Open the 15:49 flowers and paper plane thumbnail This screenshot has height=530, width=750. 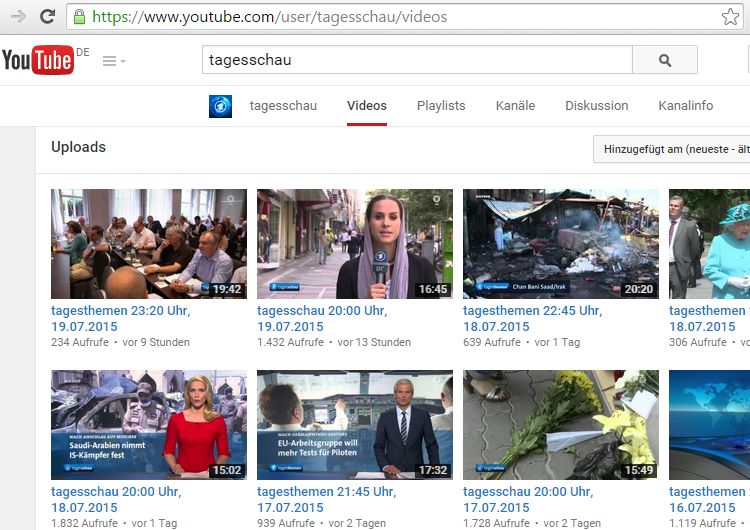561,425
